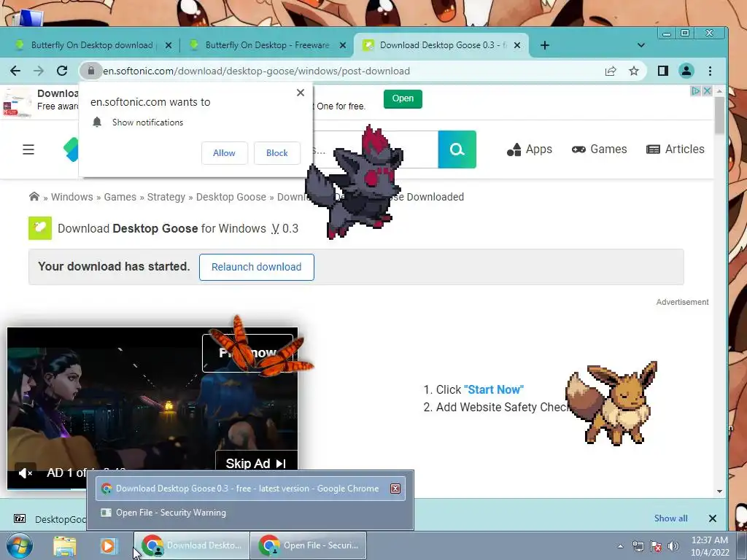Click the Relaunch download button
Screen dimensions: 747x560
point(257,267)
